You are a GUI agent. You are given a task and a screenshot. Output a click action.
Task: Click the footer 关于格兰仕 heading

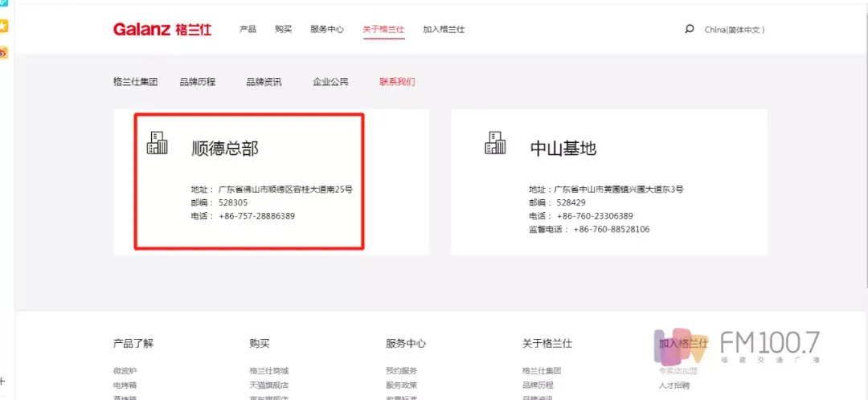tap(547, 344)
